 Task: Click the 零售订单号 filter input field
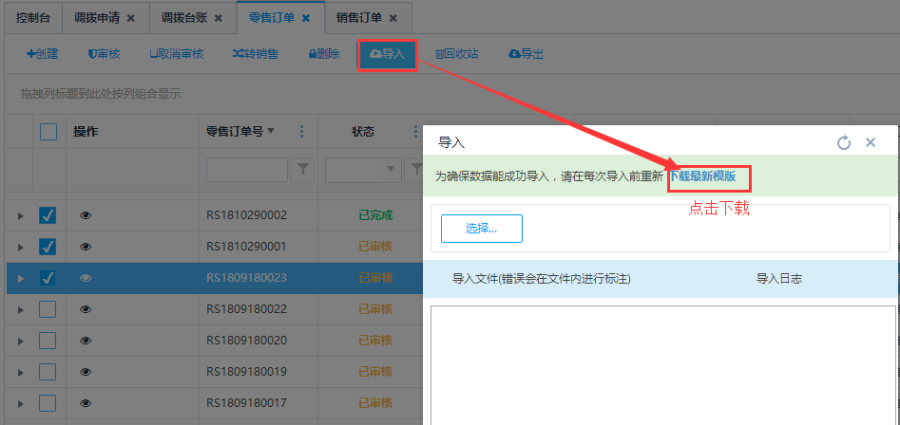(246, 169)
